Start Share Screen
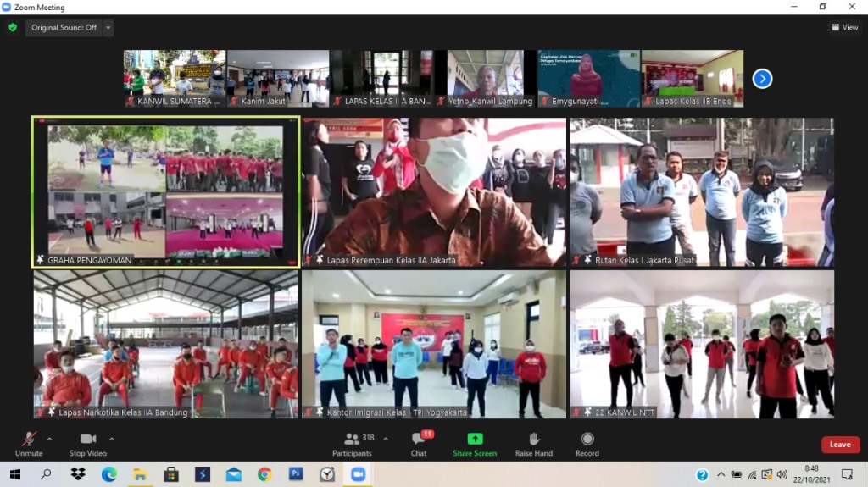This screenshot has height=487, width=868. 475,444
